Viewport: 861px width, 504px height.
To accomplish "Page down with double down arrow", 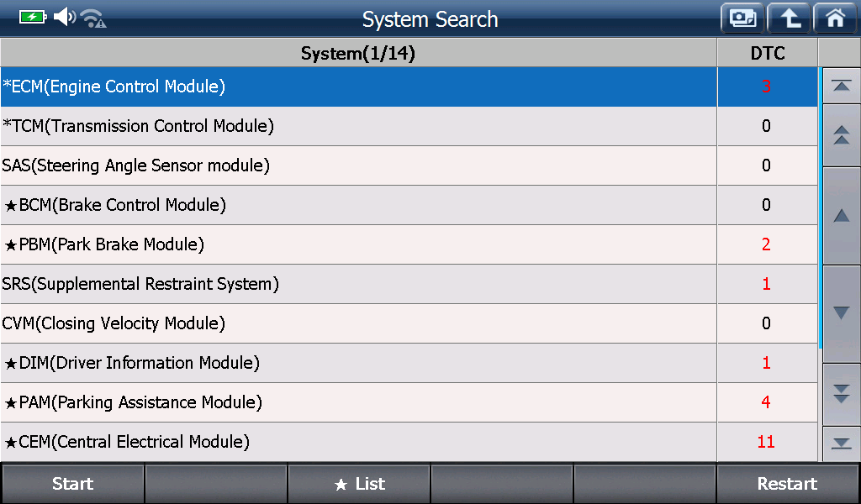I will (841, 394).
